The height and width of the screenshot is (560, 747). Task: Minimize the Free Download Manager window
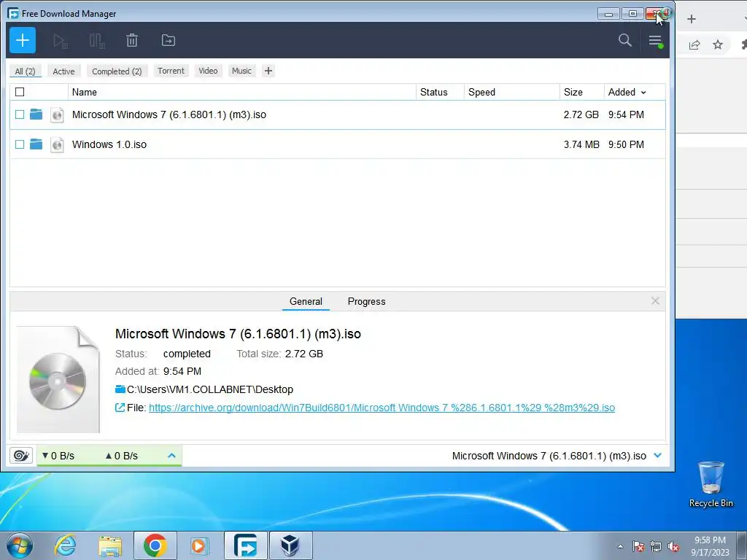[608, 14]
